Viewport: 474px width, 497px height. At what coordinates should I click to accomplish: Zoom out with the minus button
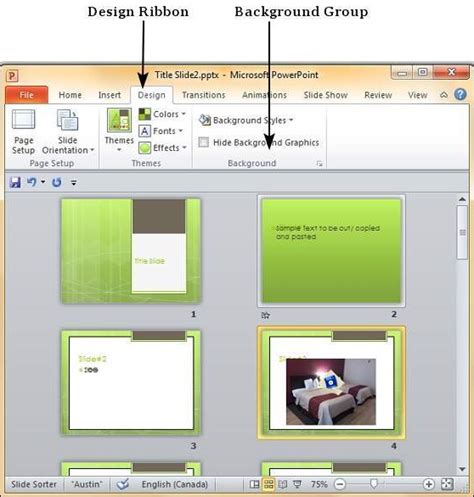[x=340, y=484]
